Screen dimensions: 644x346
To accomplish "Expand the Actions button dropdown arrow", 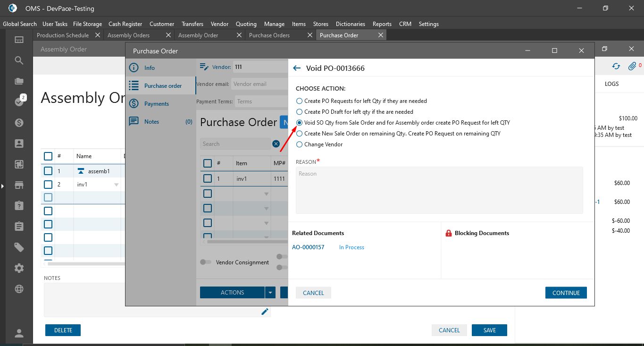I will 270,293.
